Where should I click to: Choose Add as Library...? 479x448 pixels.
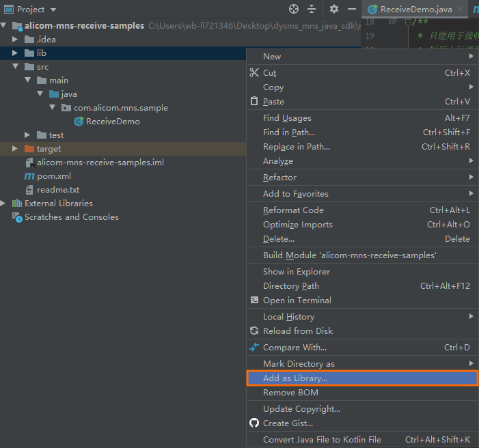point(362,378)
